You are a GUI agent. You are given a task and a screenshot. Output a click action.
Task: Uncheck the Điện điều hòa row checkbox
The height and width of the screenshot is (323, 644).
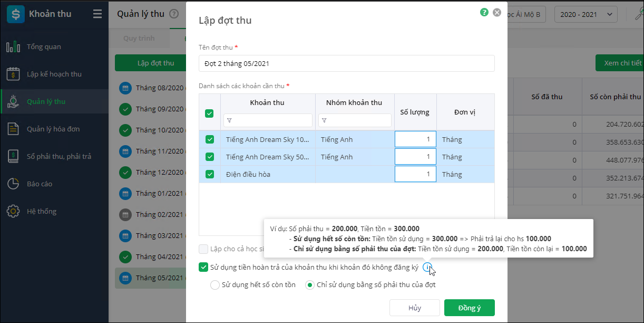(210, 174)
